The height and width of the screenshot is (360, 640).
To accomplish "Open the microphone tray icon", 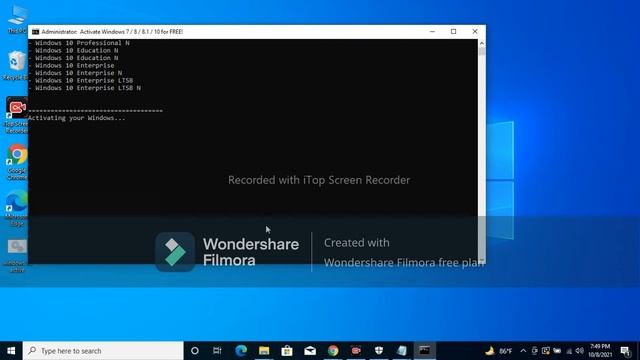I will 534,351.
